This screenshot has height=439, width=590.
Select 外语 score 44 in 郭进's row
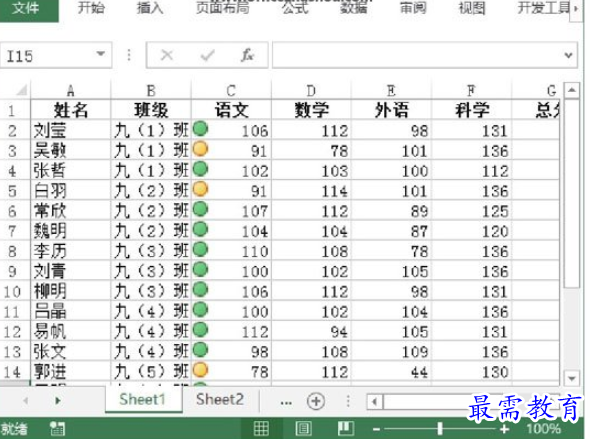point(391,372)
